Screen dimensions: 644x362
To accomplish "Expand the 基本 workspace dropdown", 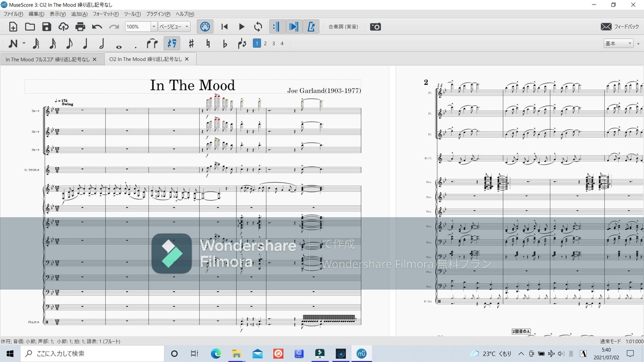I will coord(618,44).
